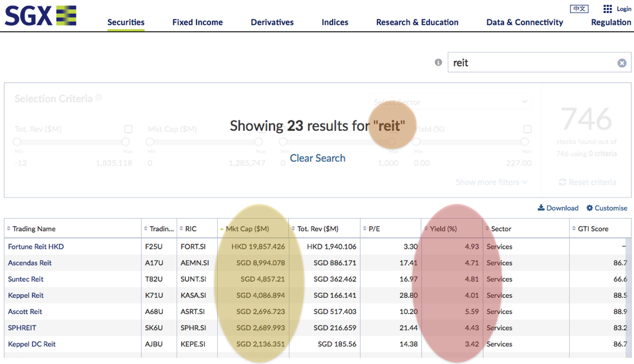Screen dimensions: 634x364
Task: Open the Securities tab
Action: (x=126, y=22)
